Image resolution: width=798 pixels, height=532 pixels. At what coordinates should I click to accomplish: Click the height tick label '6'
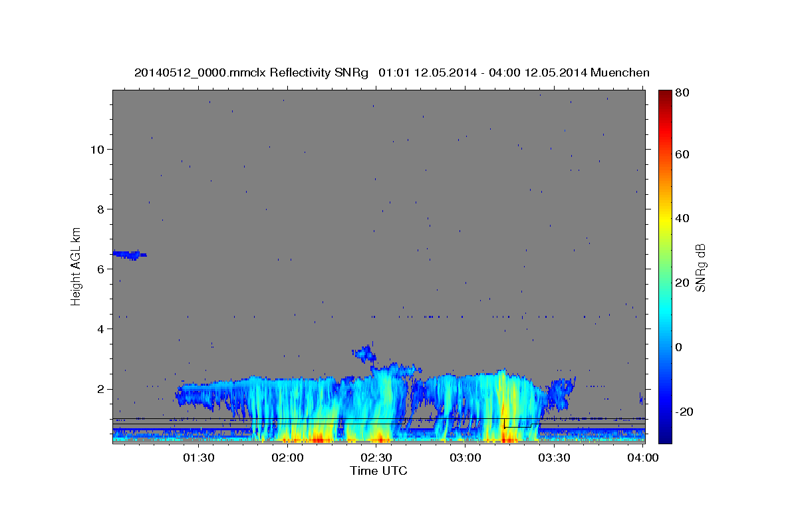pos(100,269)
